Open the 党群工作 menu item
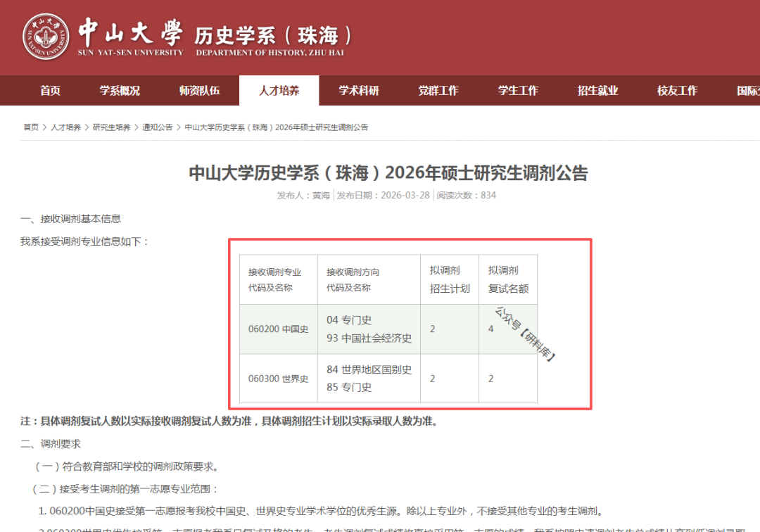760x532 pixels. (x=438, y=91)
